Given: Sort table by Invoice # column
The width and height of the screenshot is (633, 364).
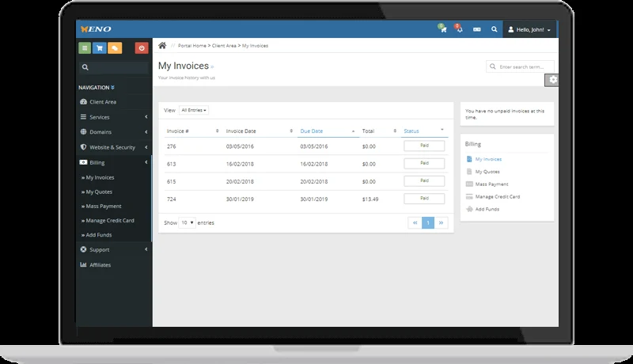Looking at the screenshot, I should (x=192, y=131).
